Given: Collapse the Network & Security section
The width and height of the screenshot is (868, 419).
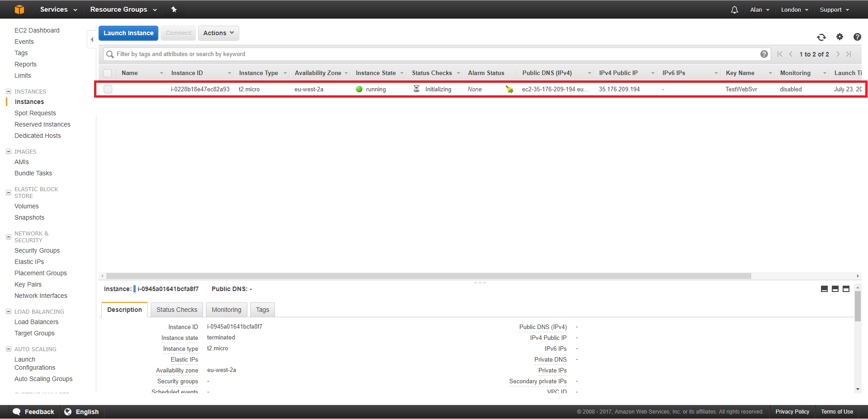Looking at the screenshot, I should coord(9,237).
